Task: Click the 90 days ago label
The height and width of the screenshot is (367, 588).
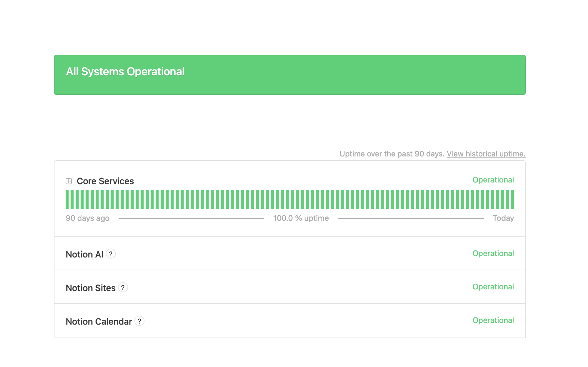Action: click(x=88, y=218)
